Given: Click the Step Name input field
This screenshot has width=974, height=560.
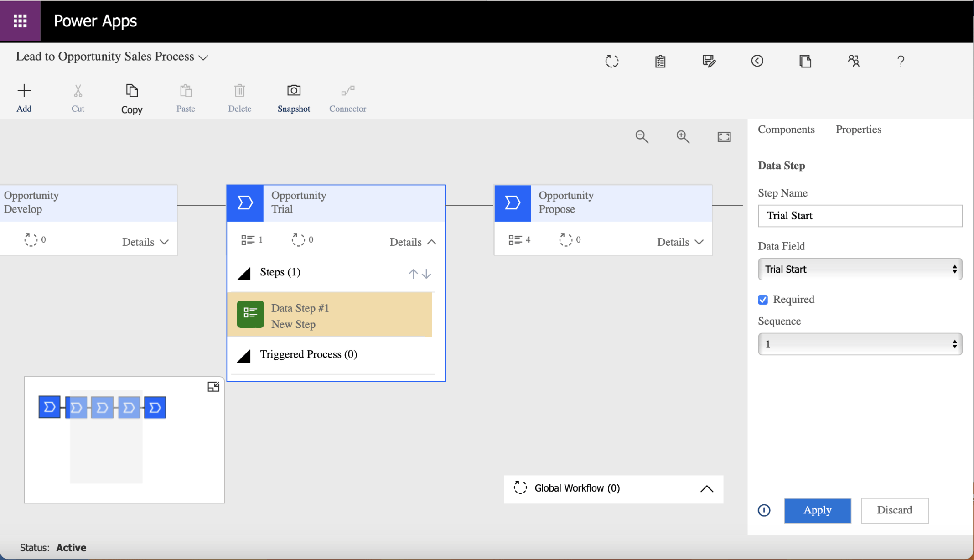Looking at the screenshot, I should coord(860,216).
